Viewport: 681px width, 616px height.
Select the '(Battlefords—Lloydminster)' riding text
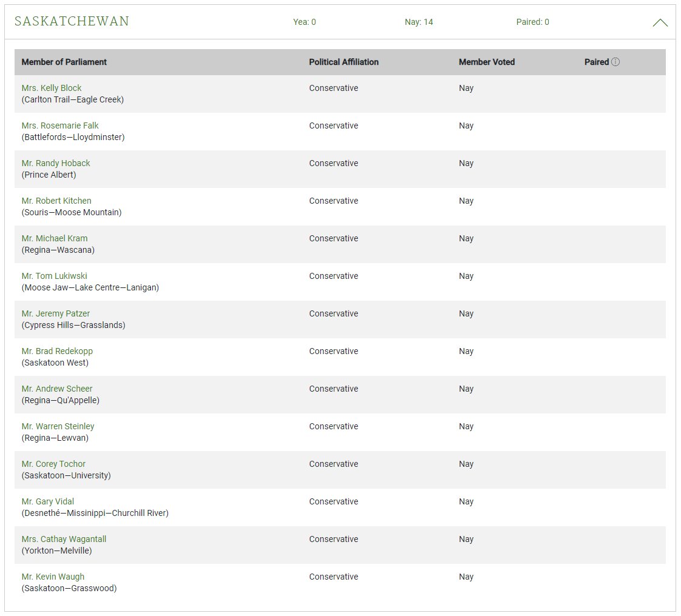pos(73,137)
